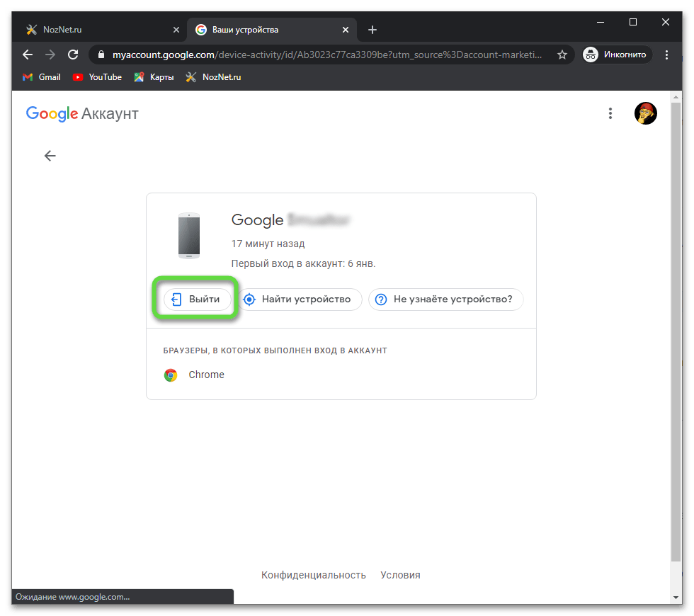Open the Google Account options menu (vertical dots)

click(610, 113)
